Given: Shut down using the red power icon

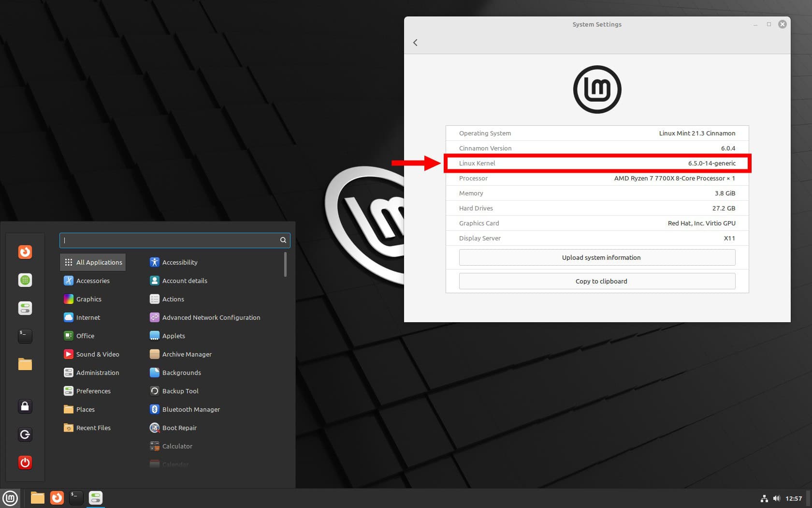Looking at the screenshot, I should 25,462.
